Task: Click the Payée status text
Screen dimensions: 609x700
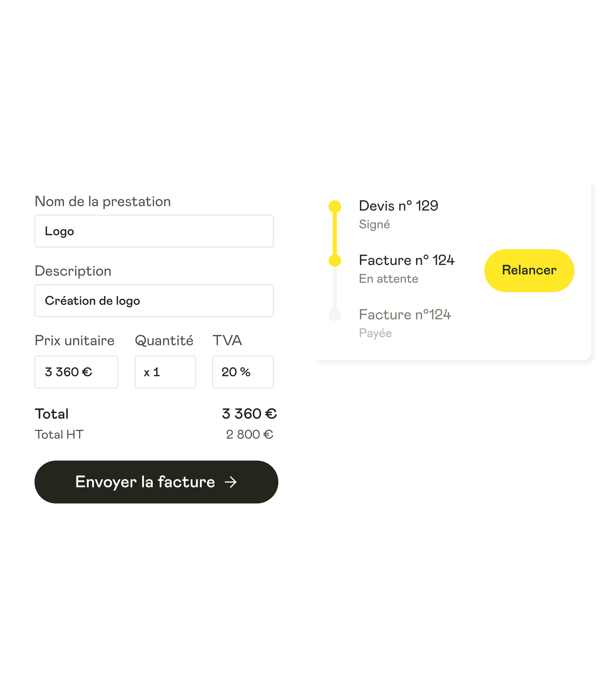Action: pyautogui.click(x=375, y=333)
